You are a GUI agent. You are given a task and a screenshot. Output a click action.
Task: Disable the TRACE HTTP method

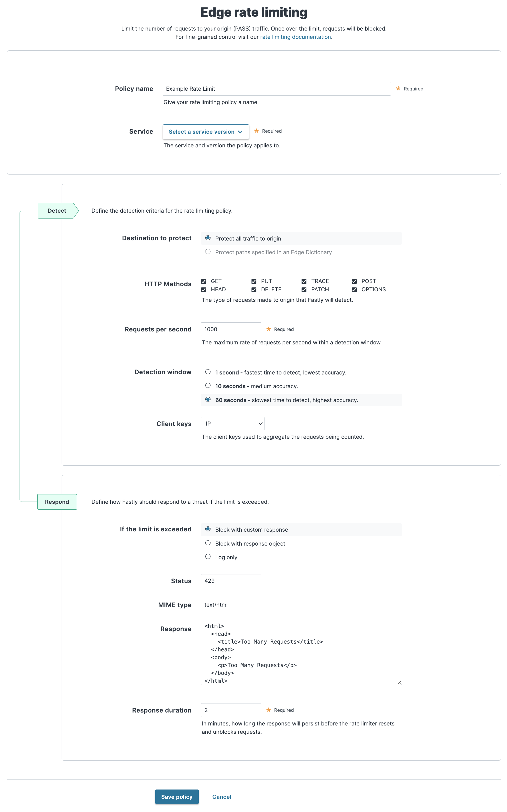(x=304, y=281)
